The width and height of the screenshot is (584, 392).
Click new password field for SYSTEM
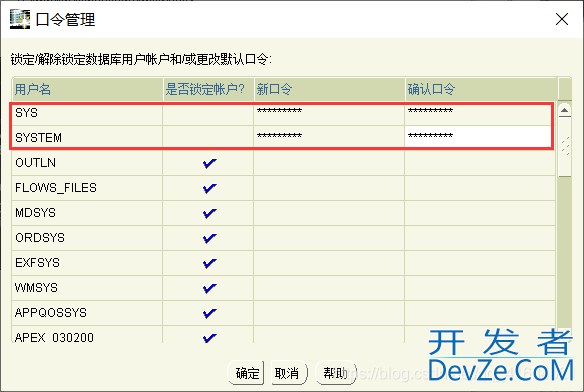click(329, 137)
